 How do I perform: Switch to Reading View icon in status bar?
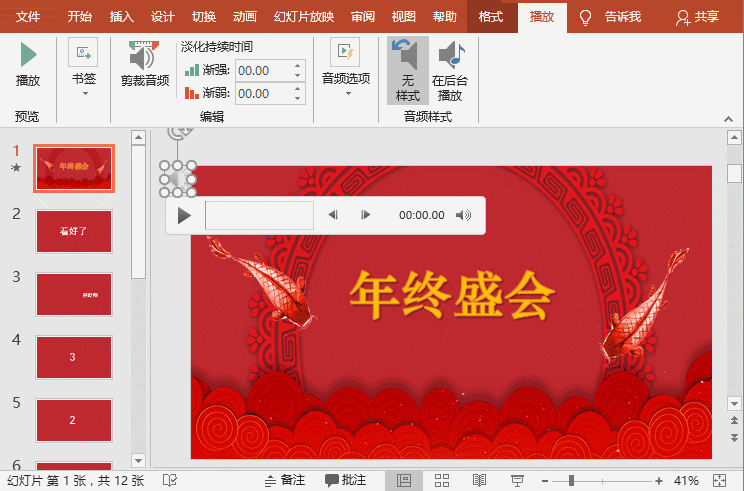pos(479,481)
